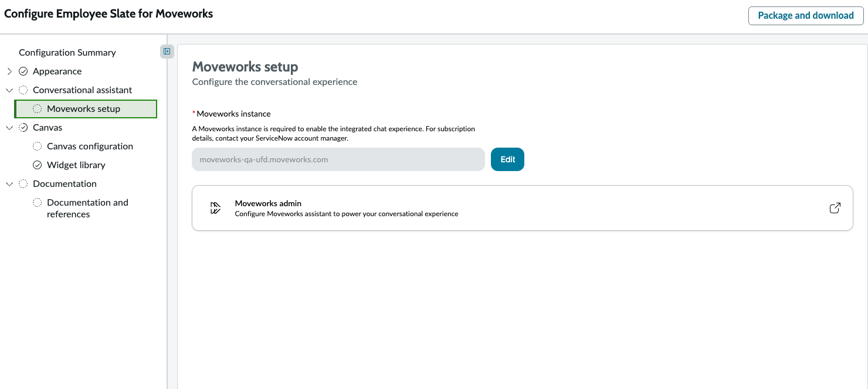868x389 pixels.
Task: Click the Canvas partial status icon
Action: 23,127
